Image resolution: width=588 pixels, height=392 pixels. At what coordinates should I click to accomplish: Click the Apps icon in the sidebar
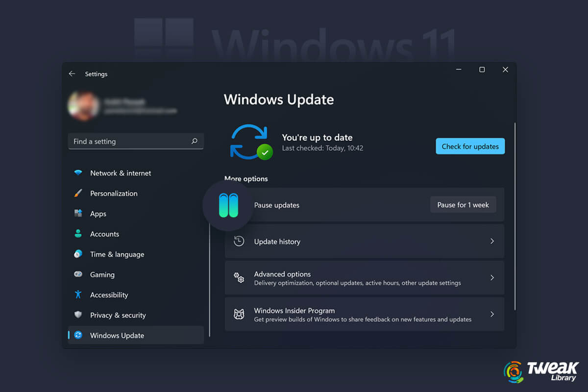click(x=78, y=214)
